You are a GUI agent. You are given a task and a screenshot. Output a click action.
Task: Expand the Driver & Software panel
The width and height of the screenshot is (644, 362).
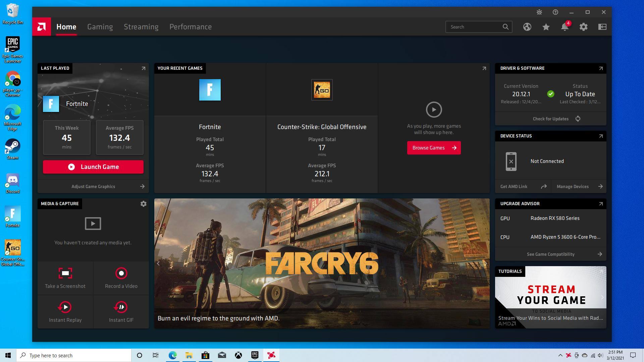601,68
